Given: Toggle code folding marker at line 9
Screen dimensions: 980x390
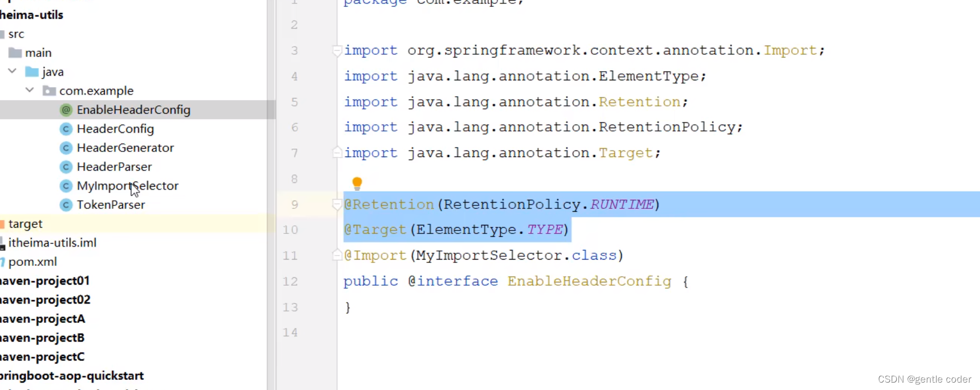Looking at the screenshot, I should click(337, 204).
